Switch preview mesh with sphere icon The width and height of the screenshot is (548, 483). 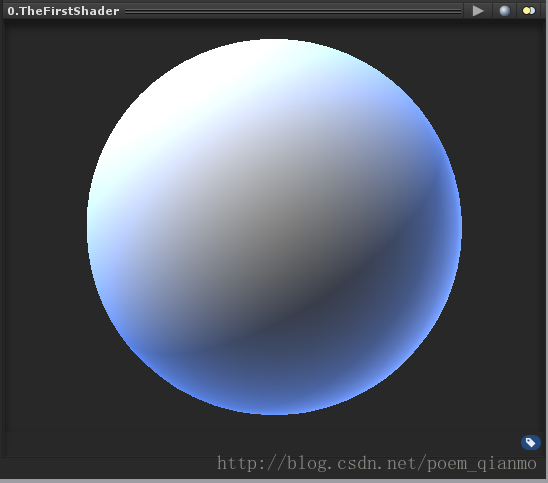pyautogui.click(x=504, y=11)
